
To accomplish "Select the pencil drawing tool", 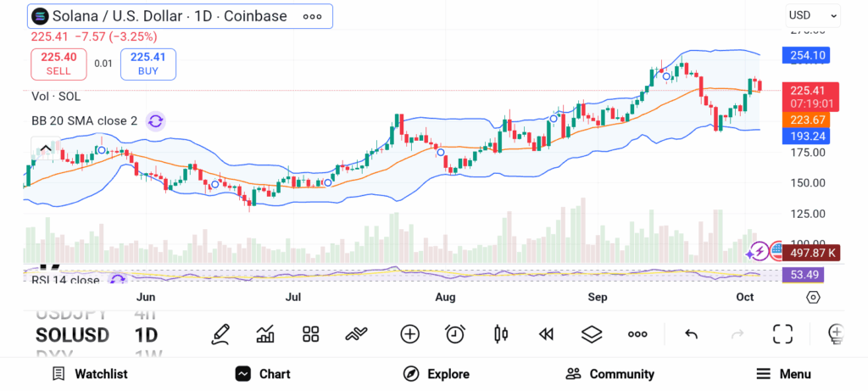I will (221, 334).
